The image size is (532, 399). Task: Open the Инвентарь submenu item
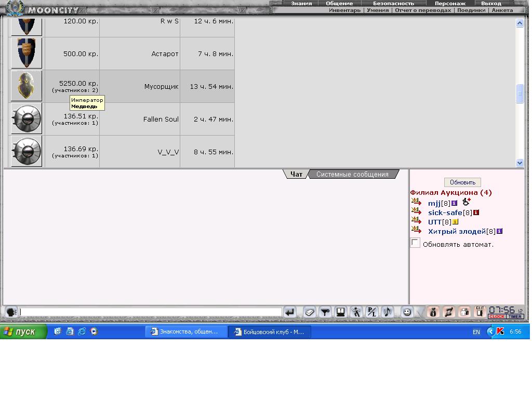tap(345, 10)
